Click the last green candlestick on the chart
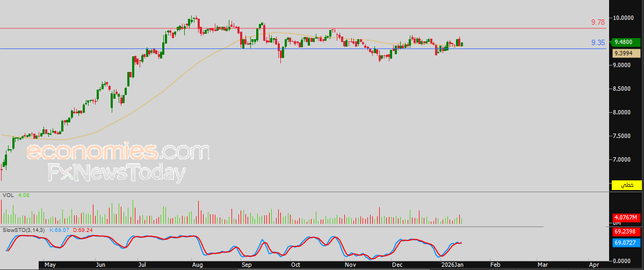The height and width of the screenshot is (270, 644). tap(462, 45)
